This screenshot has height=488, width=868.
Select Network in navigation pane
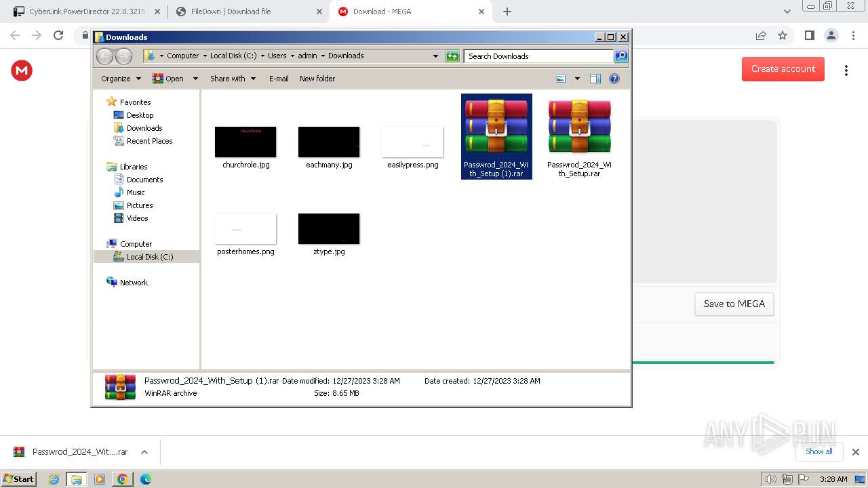pyautogui.click(x=134, y=283)
